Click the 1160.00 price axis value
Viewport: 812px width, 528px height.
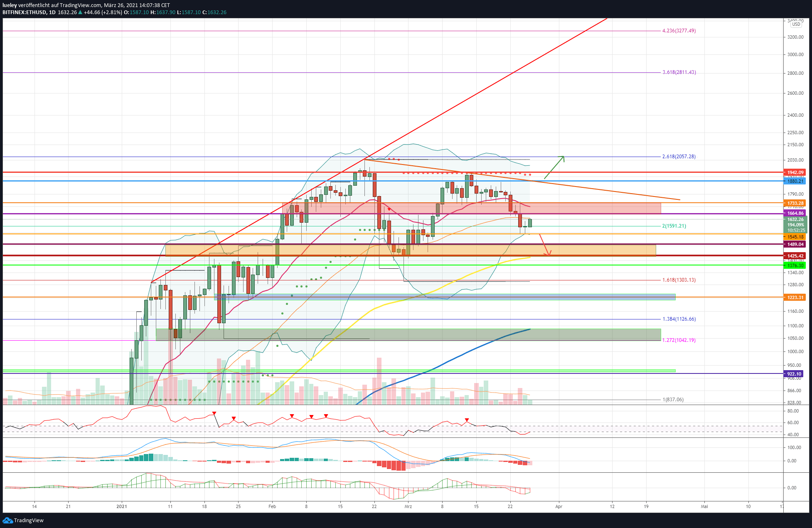click(x=795, y=312)
